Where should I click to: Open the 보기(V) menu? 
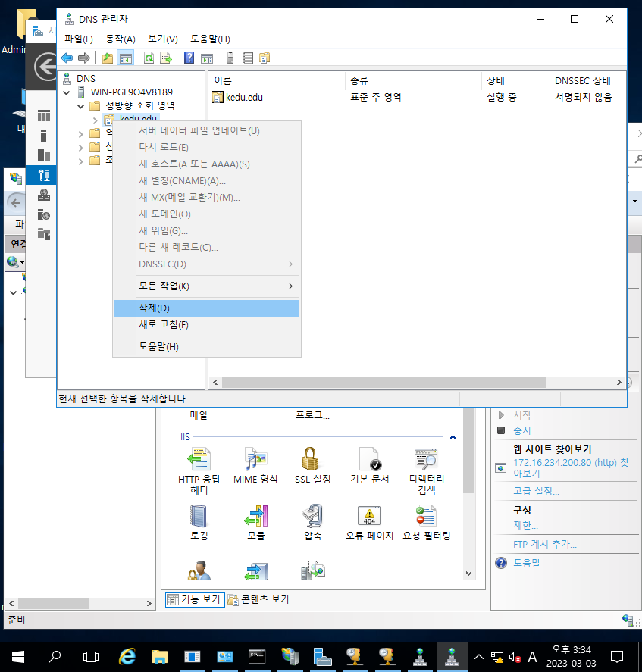pyautogui.click(x=162, y=39)
